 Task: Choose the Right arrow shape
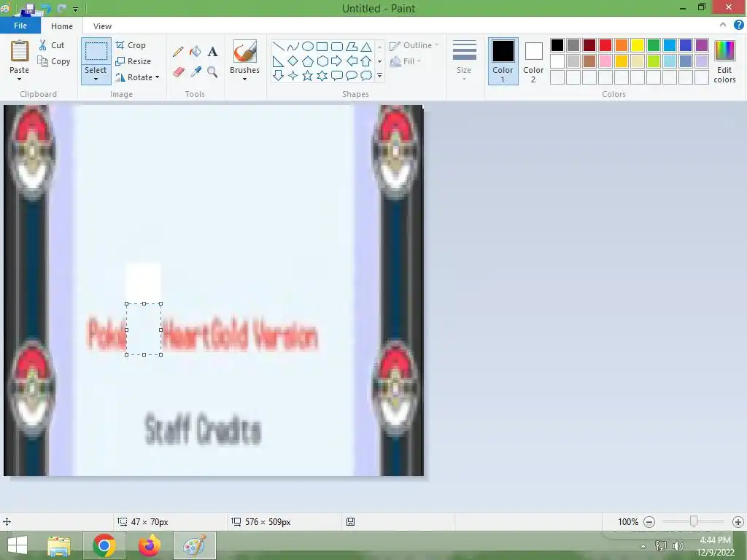coord(337,61)
